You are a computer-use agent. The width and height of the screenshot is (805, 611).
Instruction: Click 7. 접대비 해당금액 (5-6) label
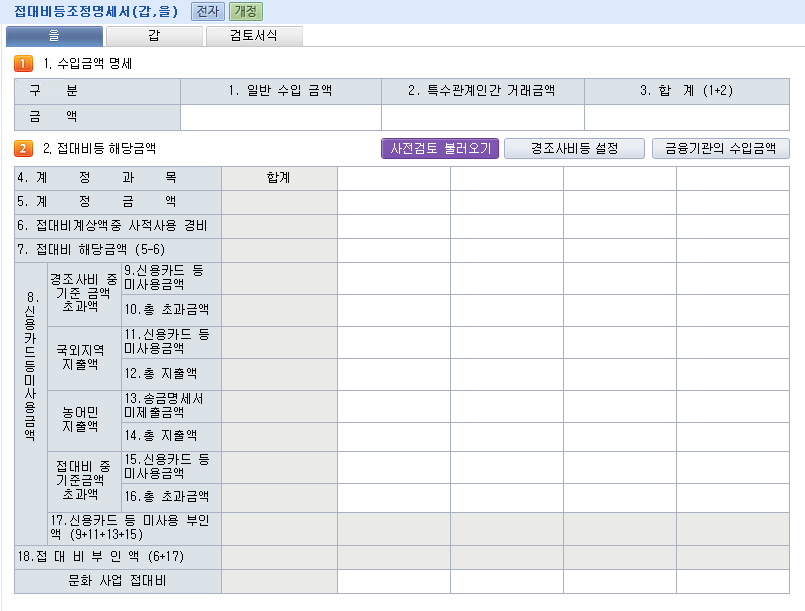click(118, 250)
